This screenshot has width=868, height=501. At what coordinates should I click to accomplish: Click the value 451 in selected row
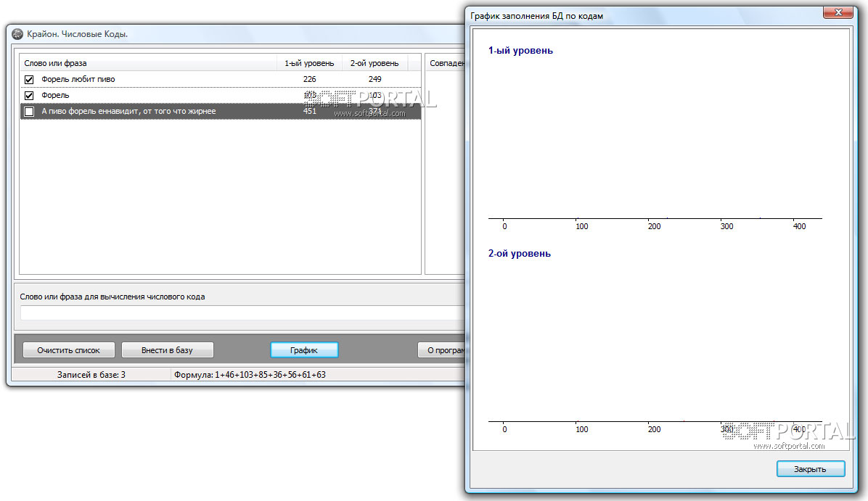(309, 111)
